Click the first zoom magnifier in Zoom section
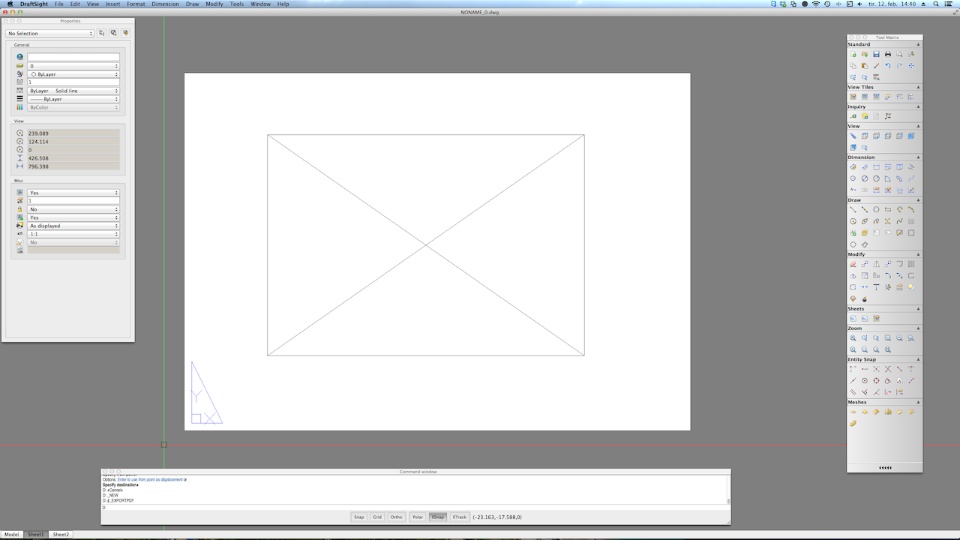 [853, 338]
